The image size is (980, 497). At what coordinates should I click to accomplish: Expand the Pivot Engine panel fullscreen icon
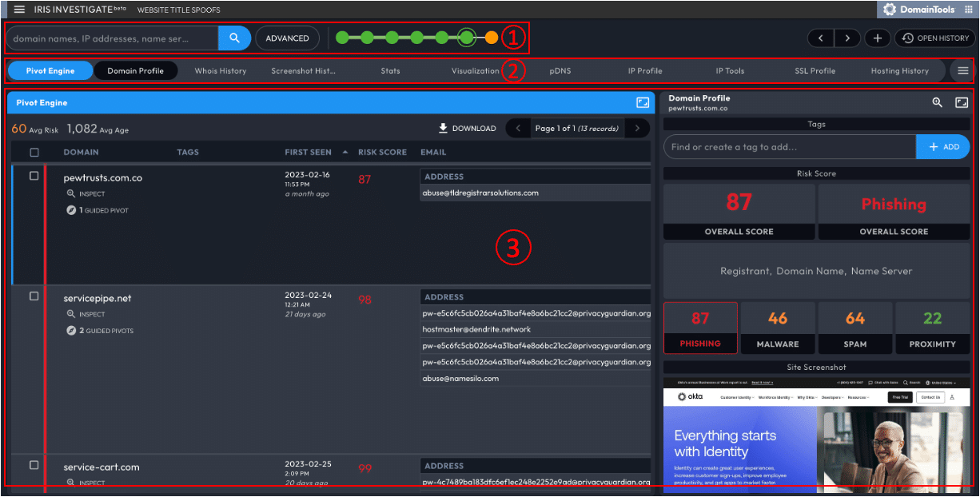(643, 102)
